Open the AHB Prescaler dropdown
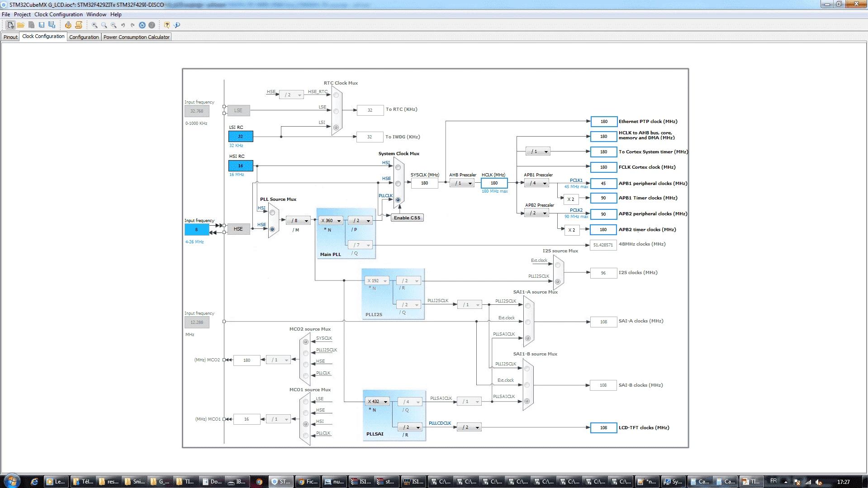Screen dimensions: 868x488 pos(462,183)
